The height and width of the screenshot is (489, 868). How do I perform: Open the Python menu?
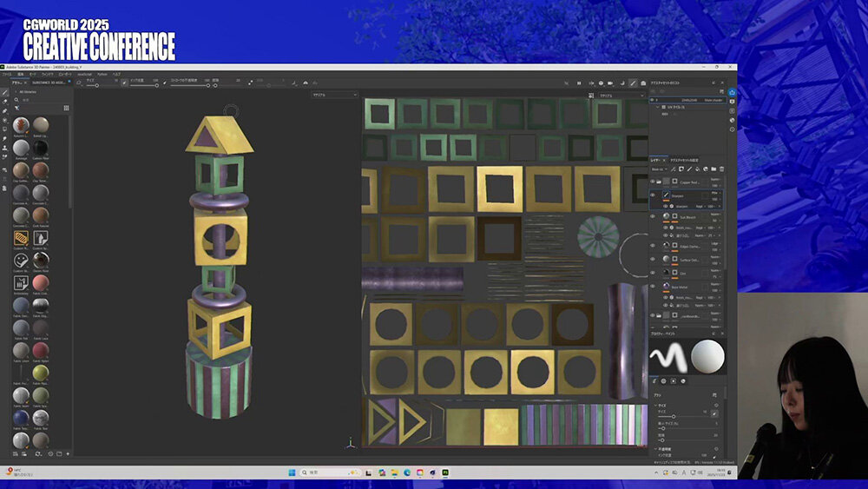coord(102,75)
